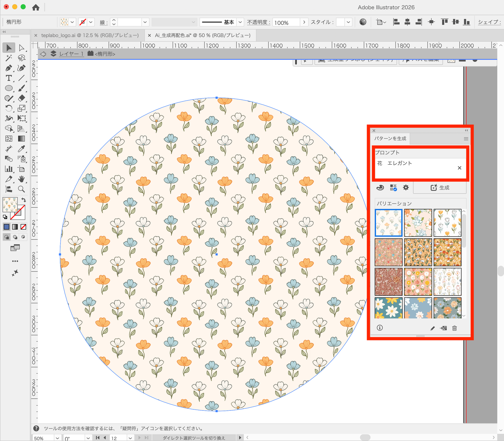
Task: Open the pattern panel hamburger menu
Action: coord(466,139)
